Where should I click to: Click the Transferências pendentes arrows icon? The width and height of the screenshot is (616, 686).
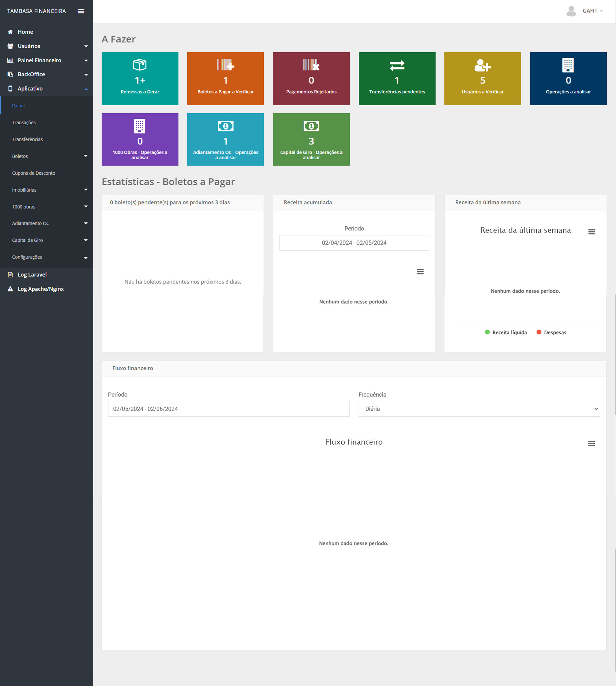pos(397,65)
